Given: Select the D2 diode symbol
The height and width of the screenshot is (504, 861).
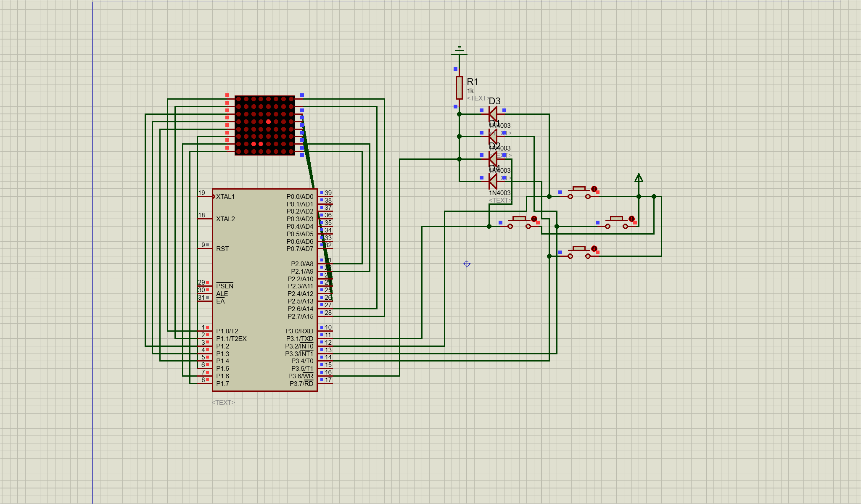Looking at the screenshot, I should [x=493, y=159].
